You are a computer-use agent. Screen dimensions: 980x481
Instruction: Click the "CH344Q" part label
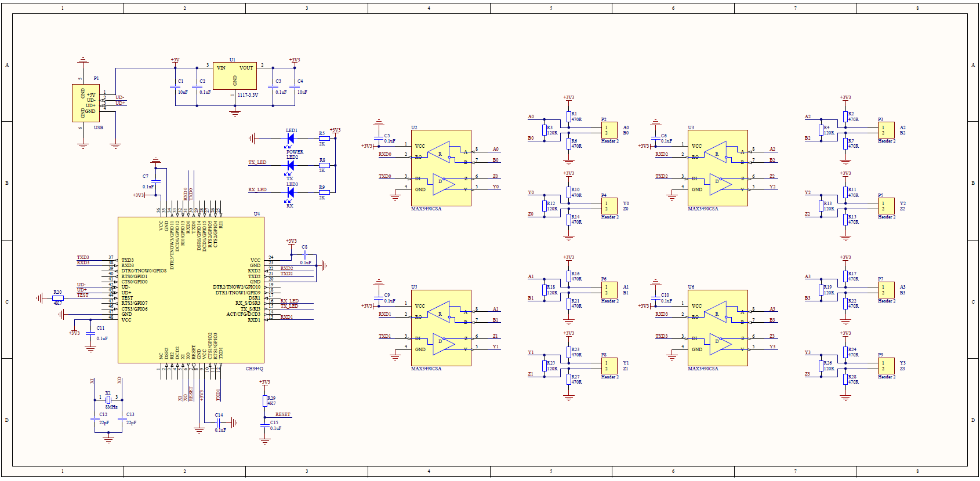[255, 369]
